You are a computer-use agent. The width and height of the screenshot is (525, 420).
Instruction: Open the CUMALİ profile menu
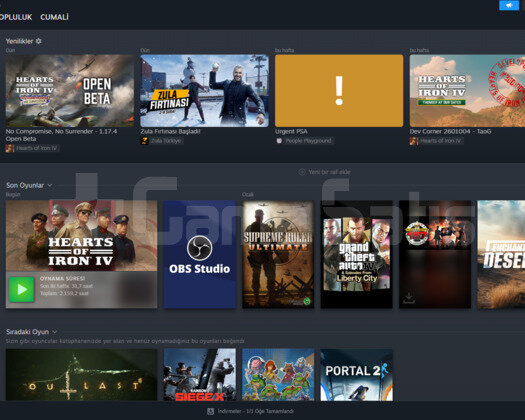(54, 17)
